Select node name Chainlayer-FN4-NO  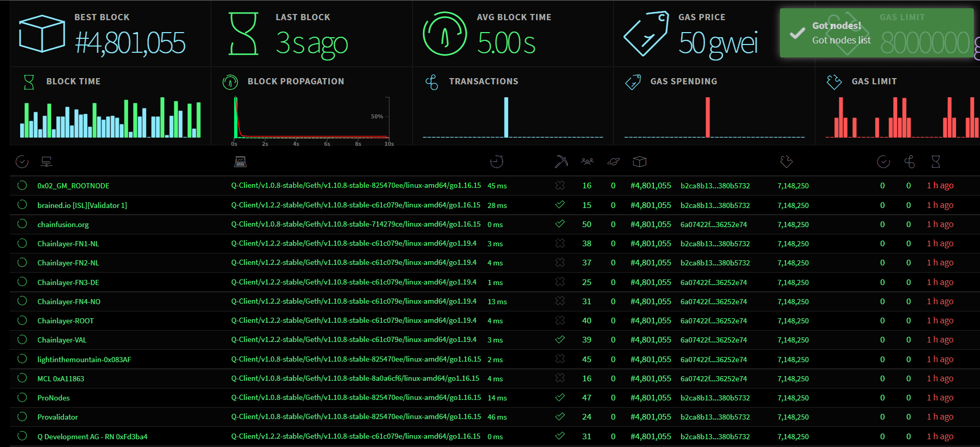(x=69, y=302)
